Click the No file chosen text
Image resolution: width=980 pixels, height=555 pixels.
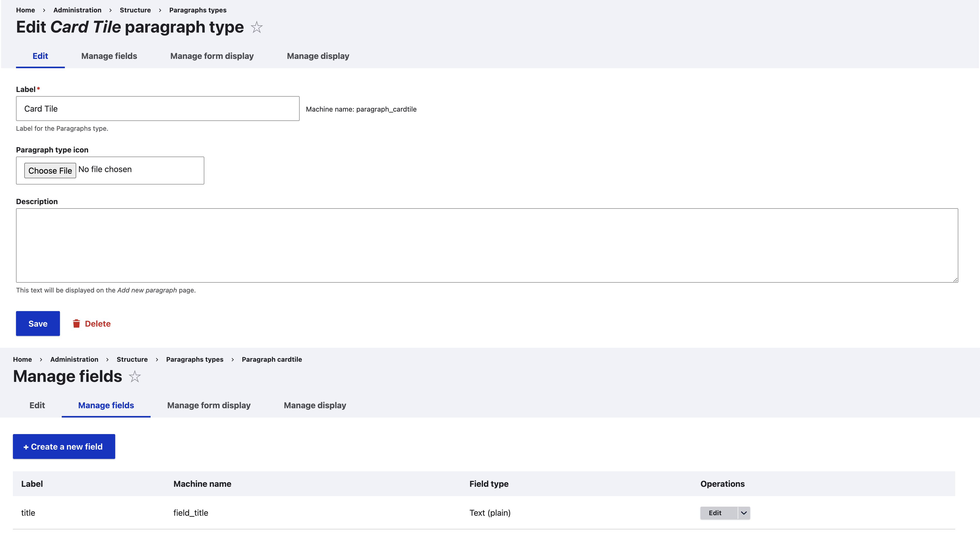105,169
